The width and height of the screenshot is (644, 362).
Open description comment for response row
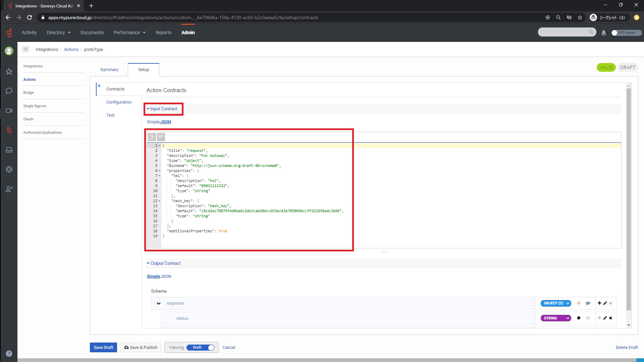pos(588,303)
